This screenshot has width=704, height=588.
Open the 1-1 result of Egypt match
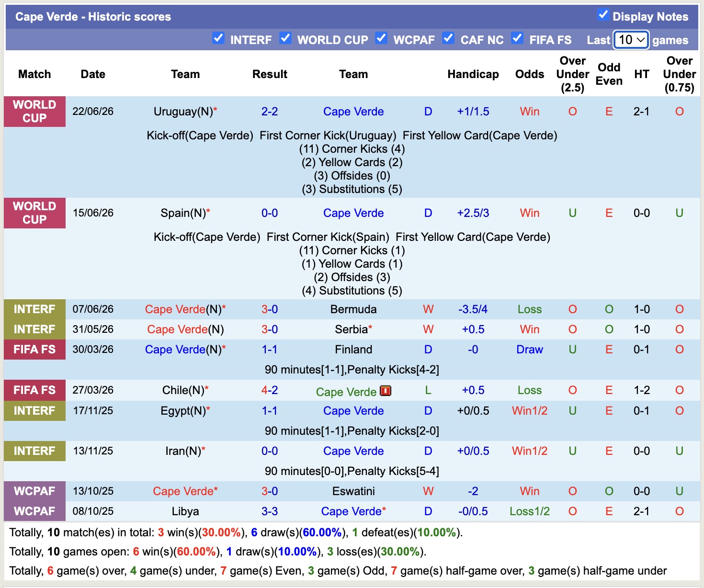(x=270, y=411)
